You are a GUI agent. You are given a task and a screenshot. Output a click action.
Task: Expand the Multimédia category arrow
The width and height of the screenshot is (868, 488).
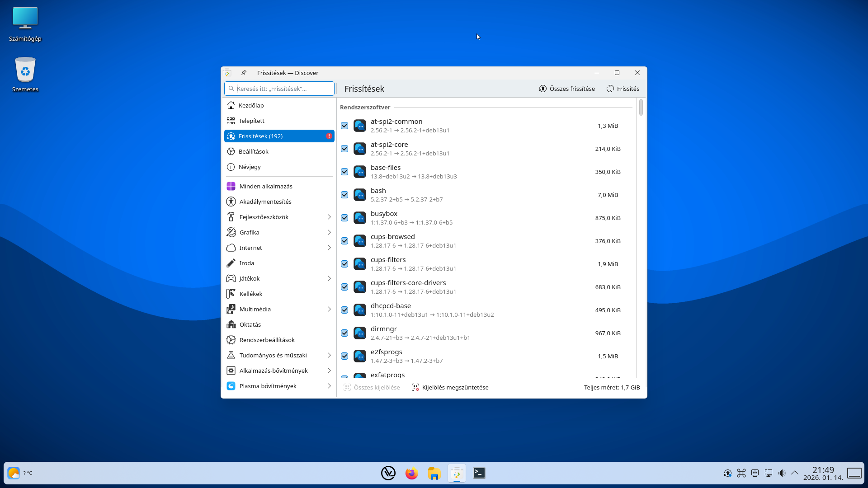point(329,309)
